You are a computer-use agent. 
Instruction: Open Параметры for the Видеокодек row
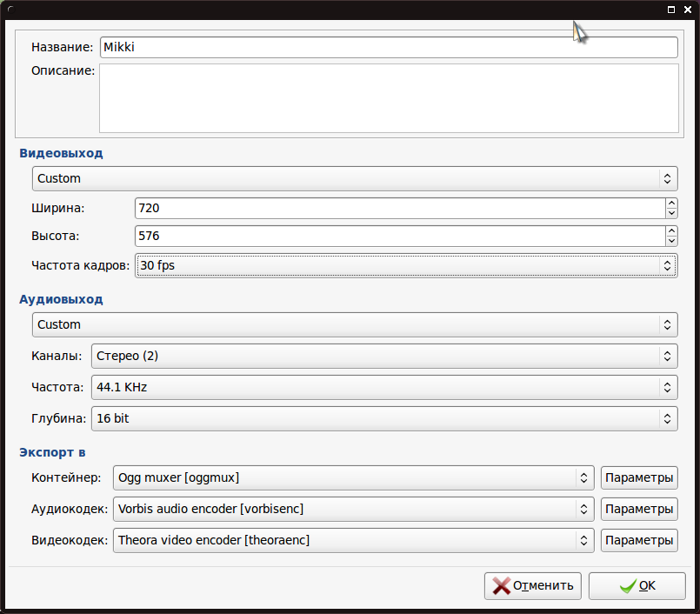pos(639,540)
